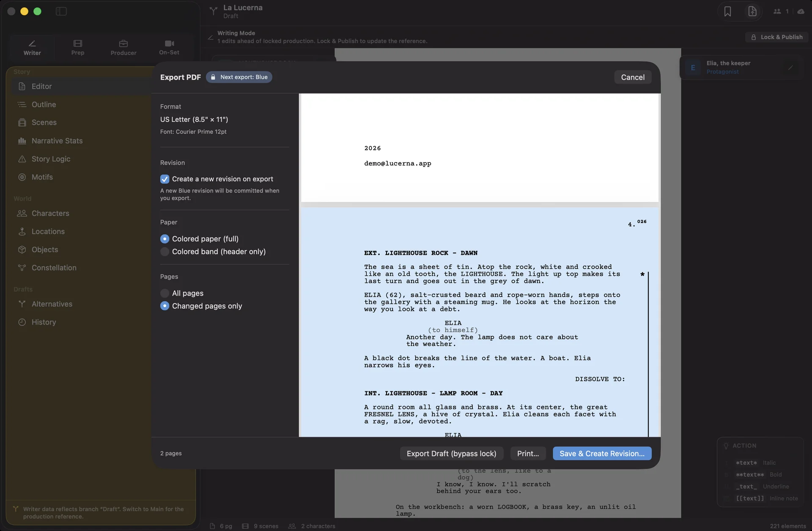Viewport: 812px width, 531px height.
Task: Open the bookmark icon in title bar
Action: click(x=727, y=11)
